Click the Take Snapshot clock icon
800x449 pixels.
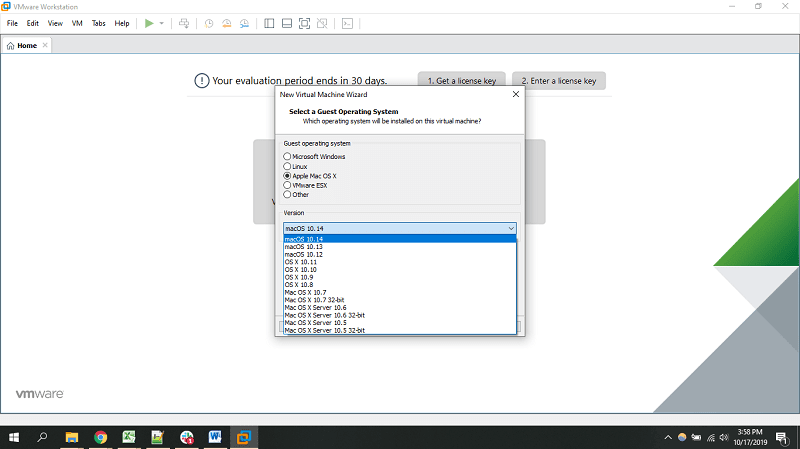pyautogui.click(x=209, y=23)
